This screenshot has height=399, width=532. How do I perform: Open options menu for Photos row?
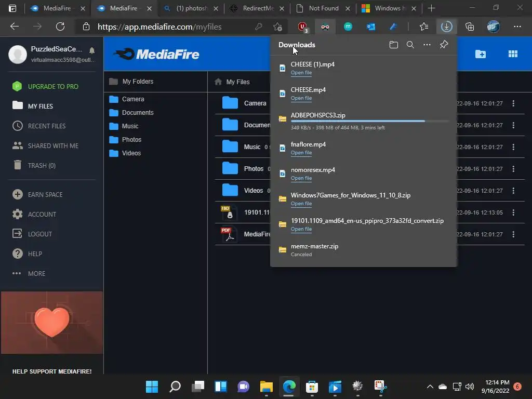pyautogui.click(x=513, y=169)
